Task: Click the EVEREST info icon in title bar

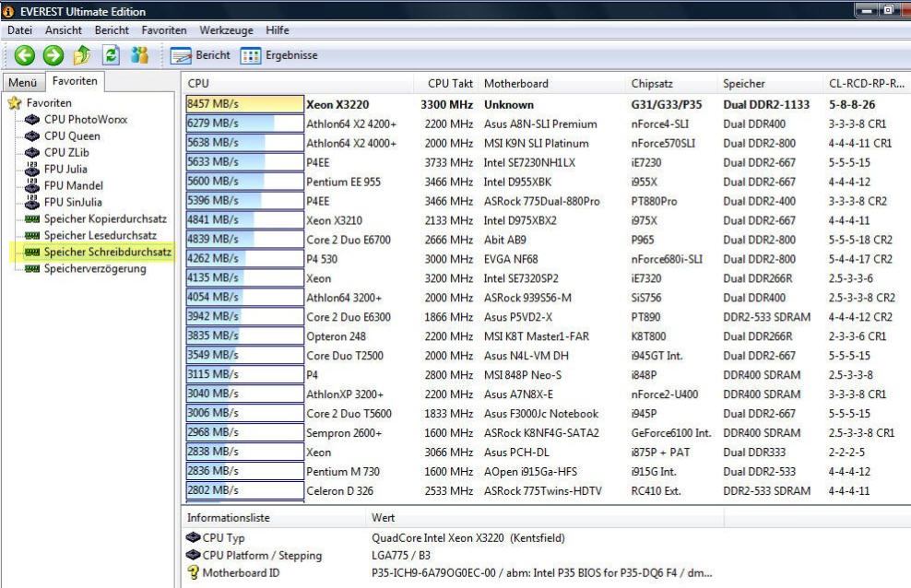Action: point(8,11)
